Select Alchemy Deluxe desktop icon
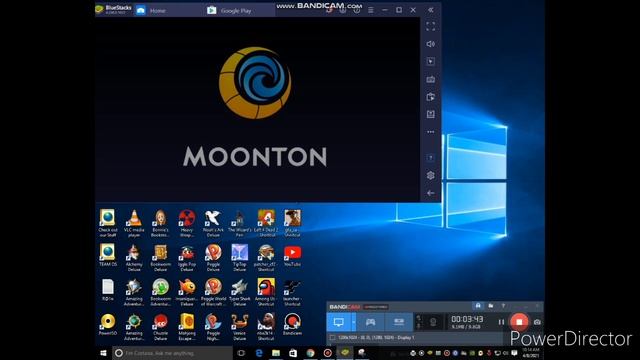Image resolution: width=640 pixels, height=360 pixels. (134, 258)
